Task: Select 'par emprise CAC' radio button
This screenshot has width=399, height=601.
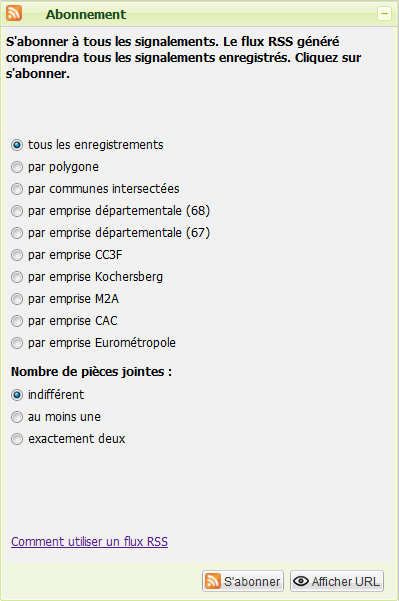Action: [x=17, y=321]
